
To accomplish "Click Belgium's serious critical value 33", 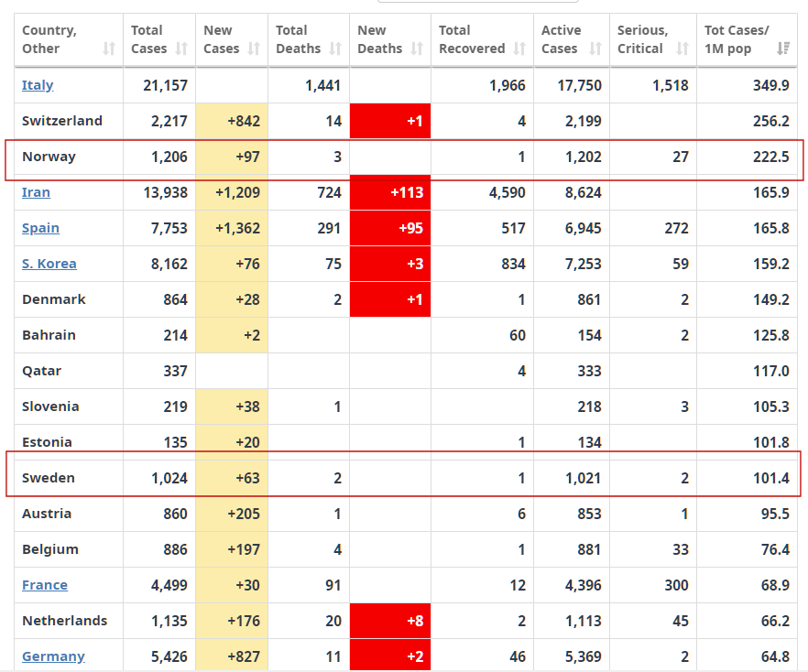I will (681, 549).
